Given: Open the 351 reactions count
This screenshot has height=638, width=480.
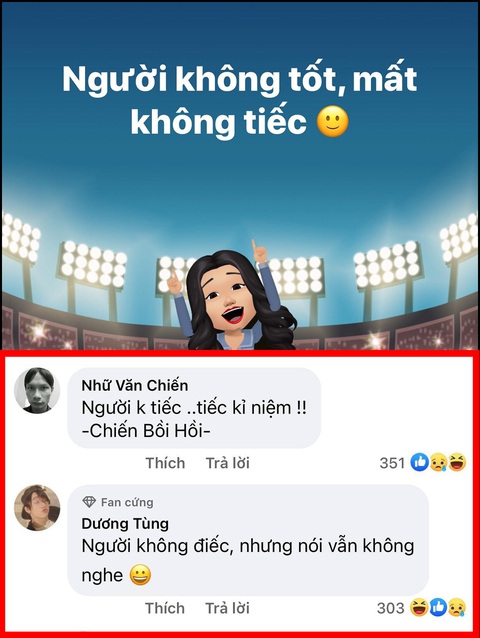Looking at the screenshot, I should (x=392, y=463).
